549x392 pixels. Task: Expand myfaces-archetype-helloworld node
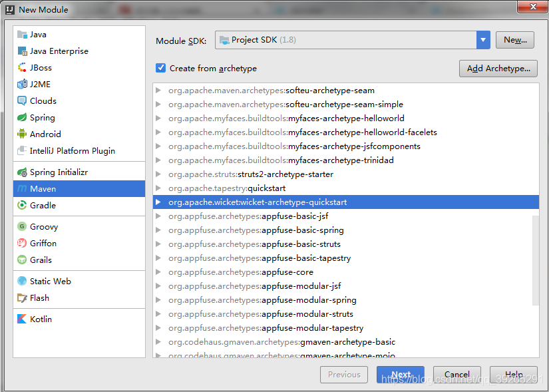click(158, 118)
